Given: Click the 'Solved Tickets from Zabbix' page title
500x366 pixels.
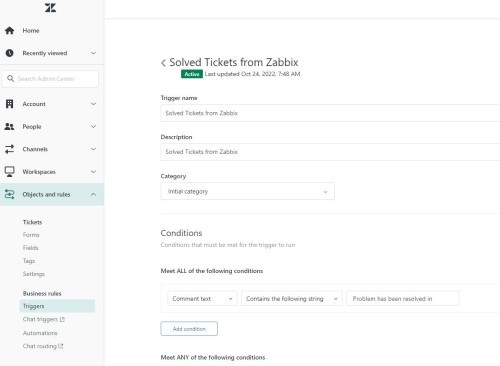Looking at the screenshot, I should [x=234, y=62].
